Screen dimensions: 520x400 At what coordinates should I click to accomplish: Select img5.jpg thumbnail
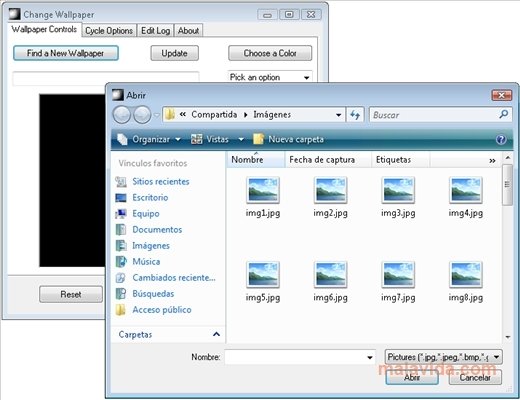263,275
